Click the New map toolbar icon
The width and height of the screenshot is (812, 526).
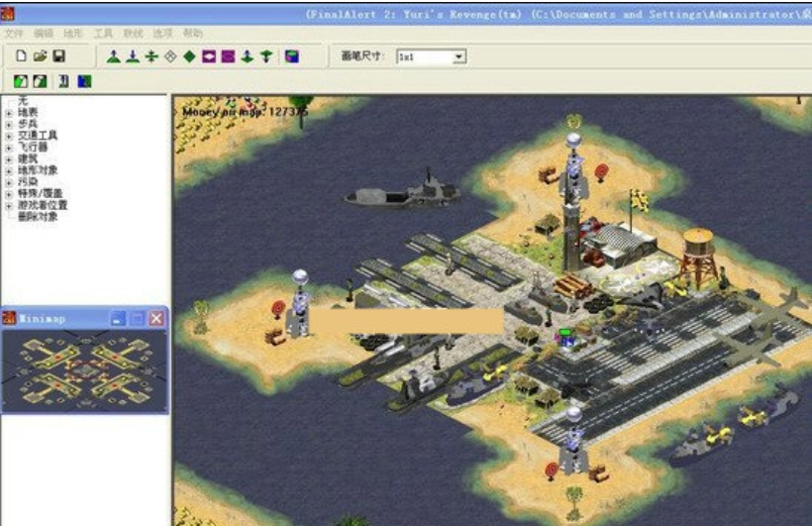click(x=21, y=56)
